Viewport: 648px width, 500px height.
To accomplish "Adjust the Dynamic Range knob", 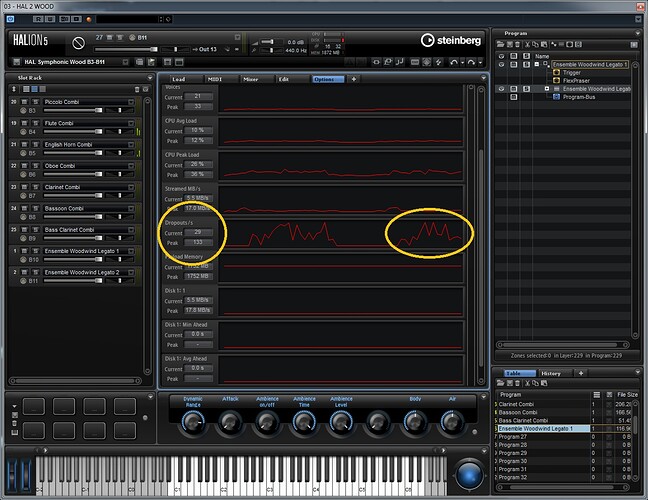I will coord(193,422).
